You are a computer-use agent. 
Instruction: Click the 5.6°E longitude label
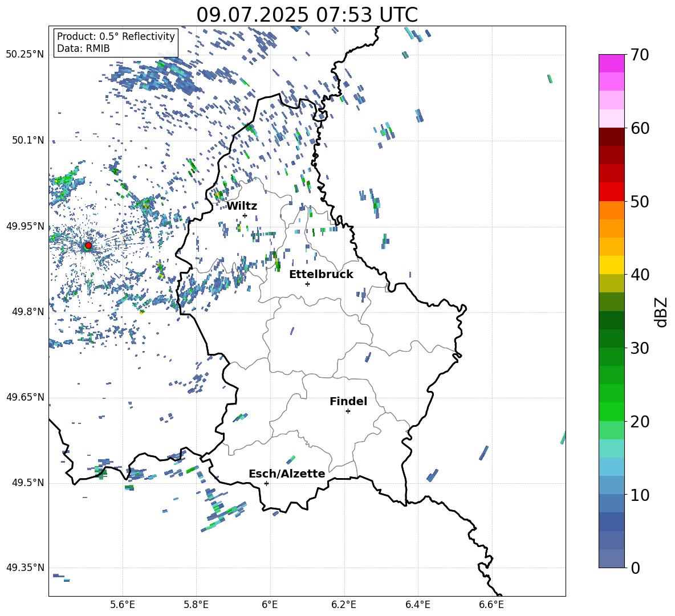coord(123,605)
